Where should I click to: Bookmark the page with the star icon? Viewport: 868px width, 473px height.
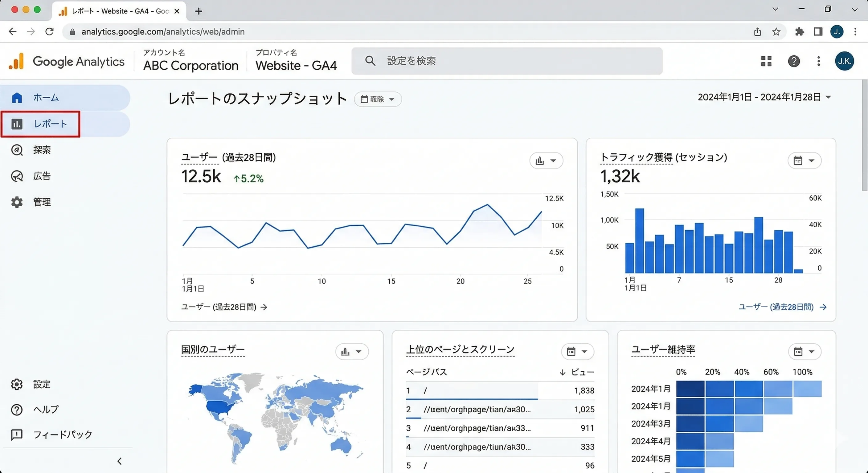point(776,32)
